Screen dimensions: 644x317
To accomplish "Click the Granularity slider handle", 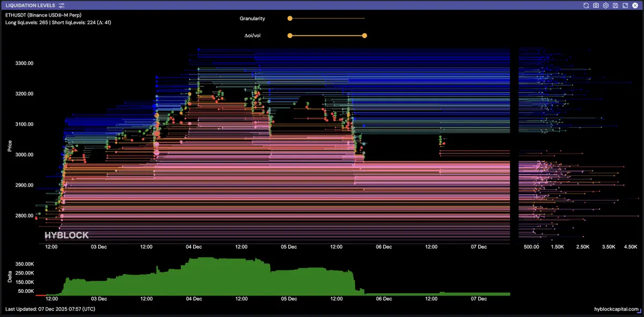I will click(290, 18).
